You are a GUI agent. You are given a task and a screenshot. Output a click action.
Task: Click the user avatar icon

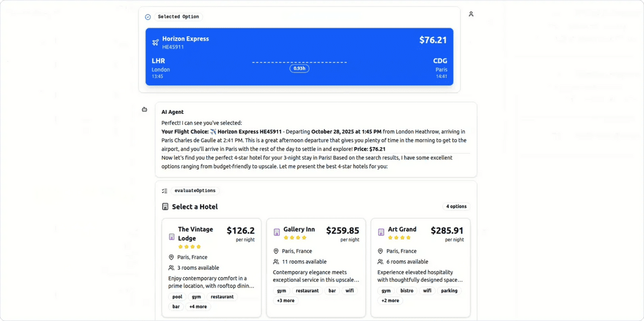(x=471, y=14)
